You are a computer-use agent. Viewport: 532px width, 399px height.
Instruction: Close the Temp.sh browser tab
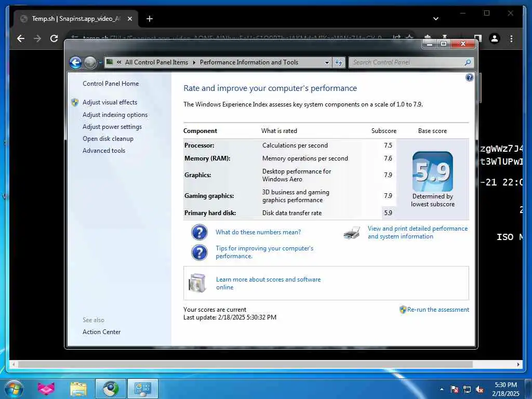tap(130, 19)
